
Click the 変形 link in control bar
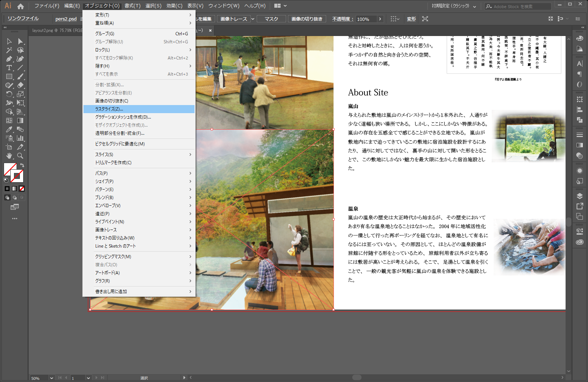(x=411, y=19)
